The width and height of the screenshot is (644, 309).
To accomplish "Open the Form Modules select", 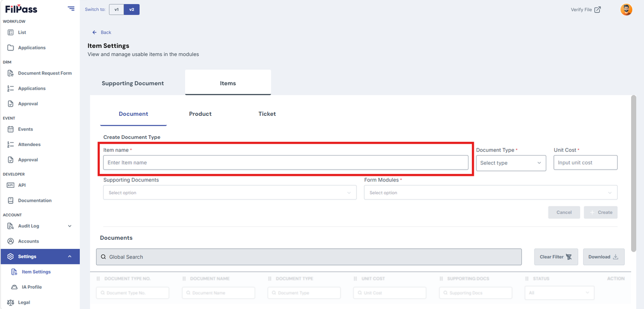I will pyautogui.click(x=491, y=193).
